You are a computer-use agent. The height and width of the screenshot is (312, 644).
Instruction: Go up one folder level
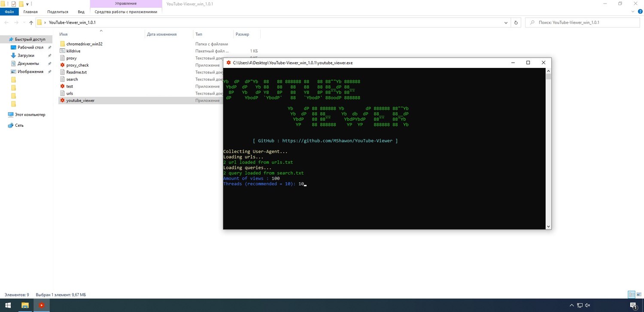point(31,22)
